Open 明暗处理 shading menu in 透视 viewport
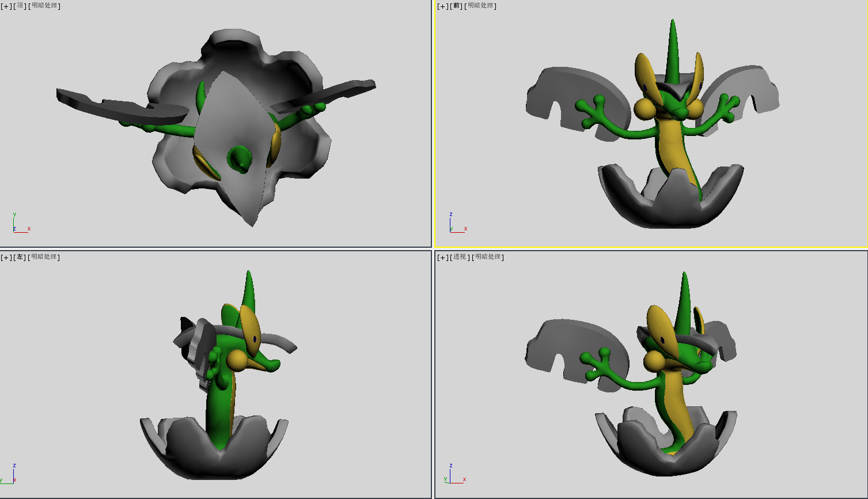 (488, 257)
